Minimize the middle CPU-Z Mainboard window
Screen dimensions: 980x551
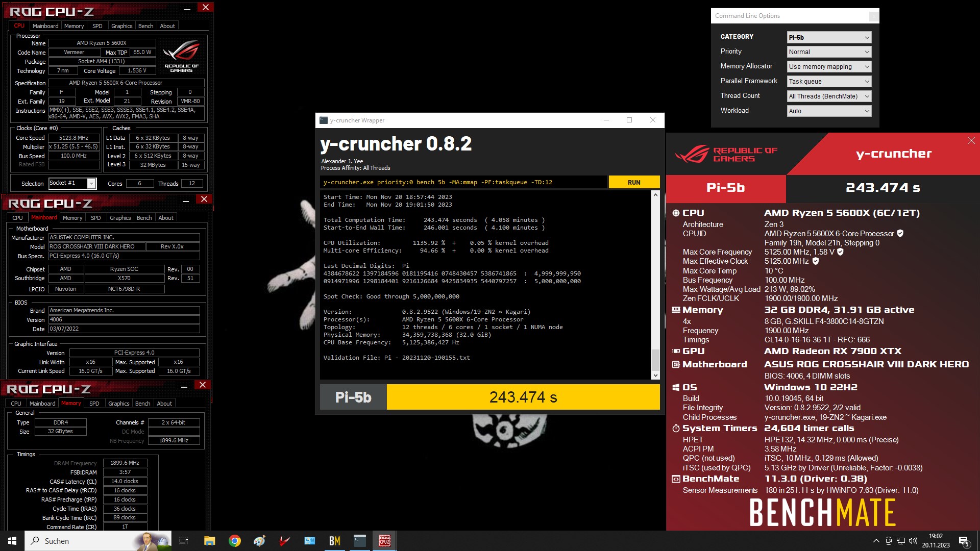click(186, 201)
